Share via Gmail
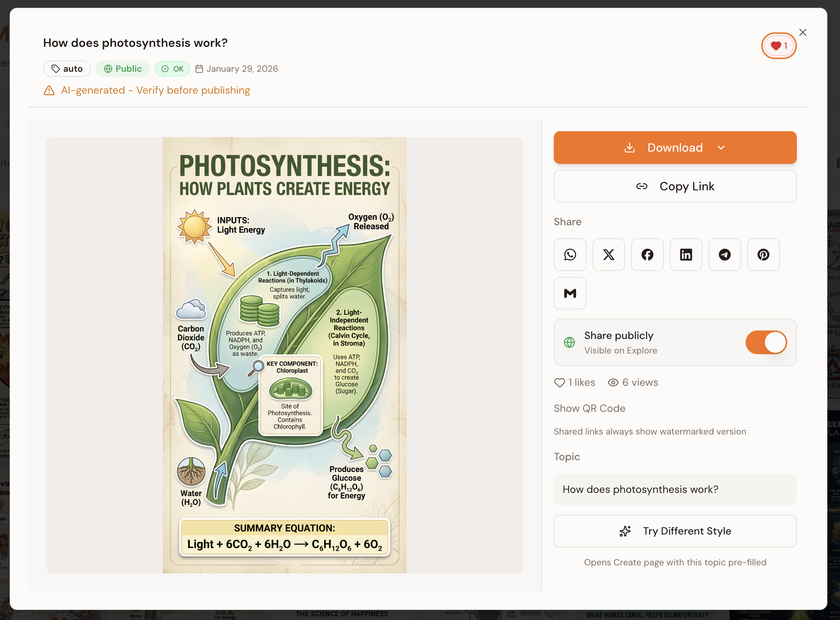This screenshot has width=840, height=620. coord(570,293)
